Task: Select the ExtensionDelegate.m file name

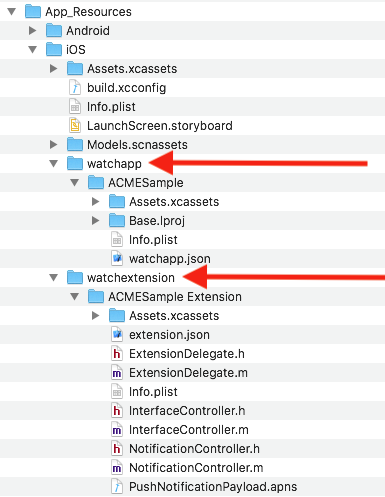Action: click(188, 373)
